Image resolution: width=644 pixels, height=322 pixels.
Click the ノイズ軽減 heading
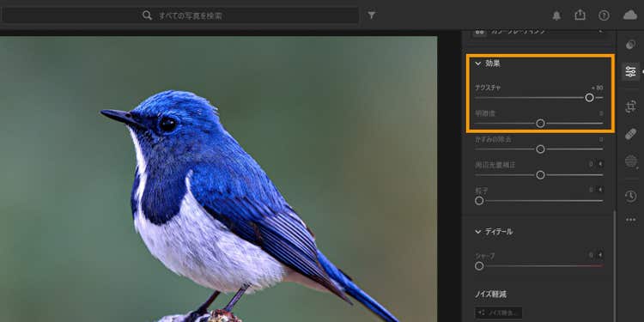[x=490, y=294]
